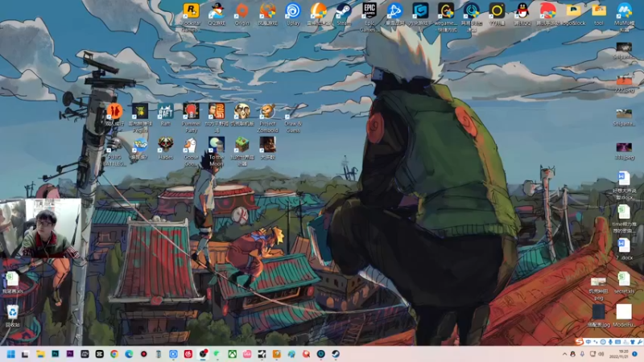Open File Explorer from the taskbar
644x362 pixels.
pyautogui.click(x=40, y=354)
